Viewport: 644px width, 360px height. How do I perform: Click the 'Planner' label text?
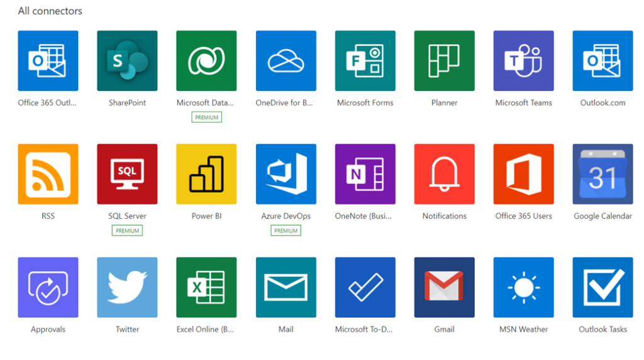[x=445, y=102]
